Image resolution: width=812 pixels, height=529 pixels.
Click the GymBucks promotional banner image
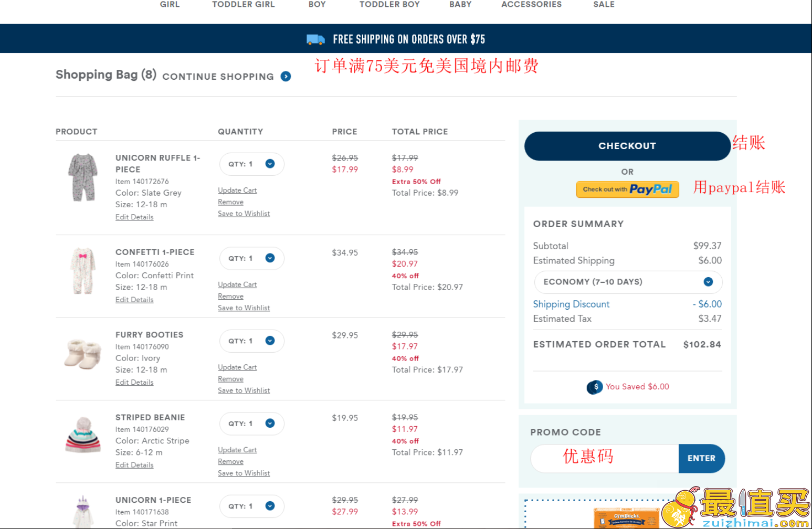click(x=626, y=518)
